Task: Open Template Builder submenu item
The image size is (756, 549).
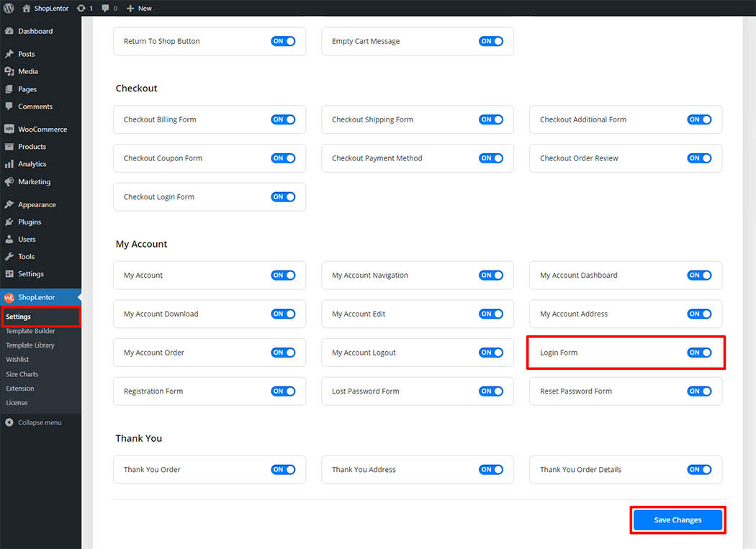Action: coord(30,331)
